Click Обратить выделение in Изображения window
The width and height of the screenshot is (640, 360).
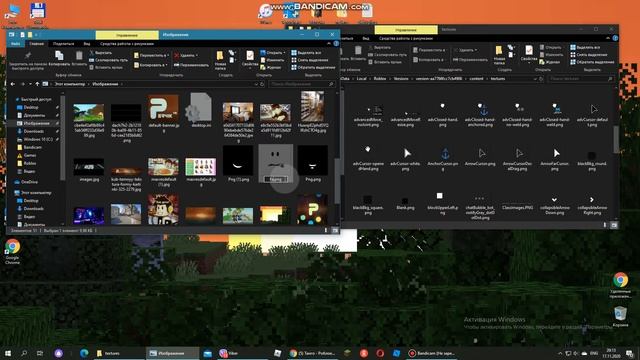click(313, 67)
